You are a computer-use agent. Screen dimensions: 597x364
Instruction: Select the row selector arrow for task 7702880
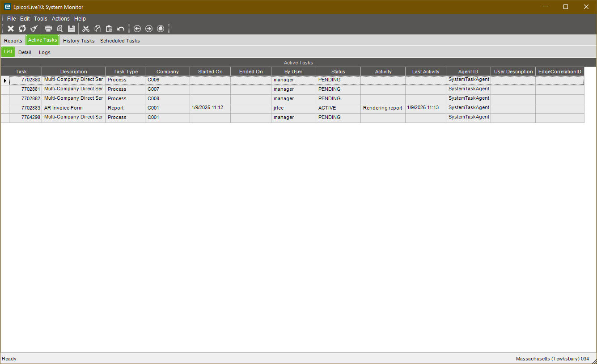(5, 80)
